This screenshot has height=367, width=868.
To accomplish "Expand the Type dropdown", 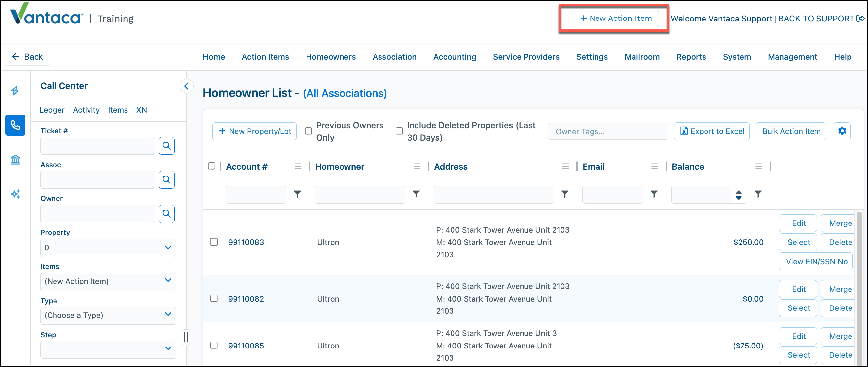I will click(x=108, y=316).
